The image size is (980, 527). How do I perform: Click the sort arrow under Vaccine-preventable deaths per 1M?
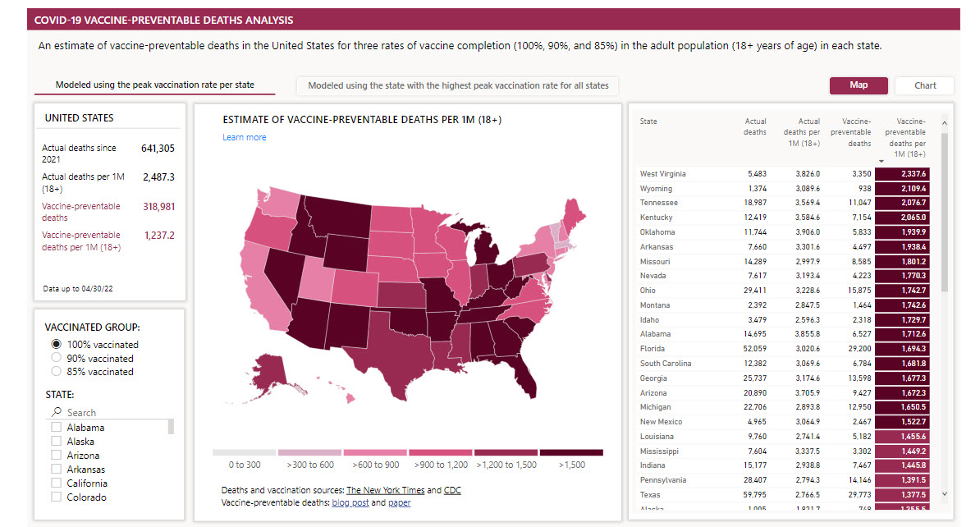click(x=882, y=161)
